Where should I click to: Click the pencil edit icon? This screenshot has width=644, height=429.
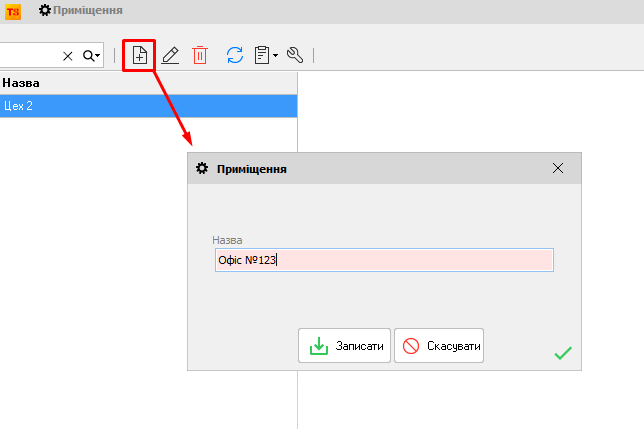(170, 56)
